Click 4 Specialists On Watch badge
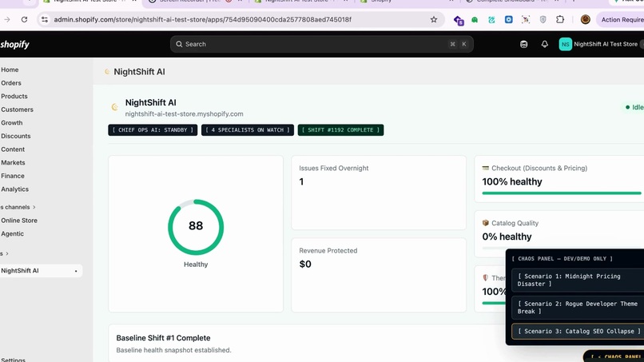This screenshot has height=362, width=644. pyautogui.click(x=248, y=129)
